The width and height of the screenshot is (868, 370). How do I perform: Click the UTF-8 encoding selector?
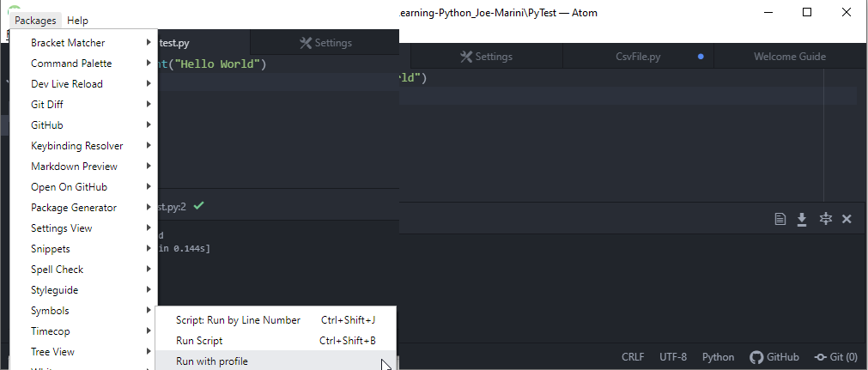(x=673, y=357)
